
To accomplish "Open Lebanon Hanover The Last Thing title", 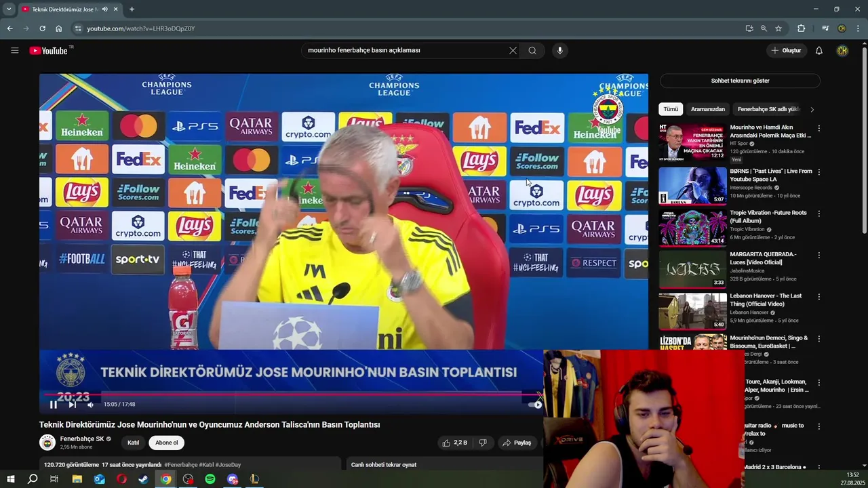I will pyautogui.click(x=766, y=300).
